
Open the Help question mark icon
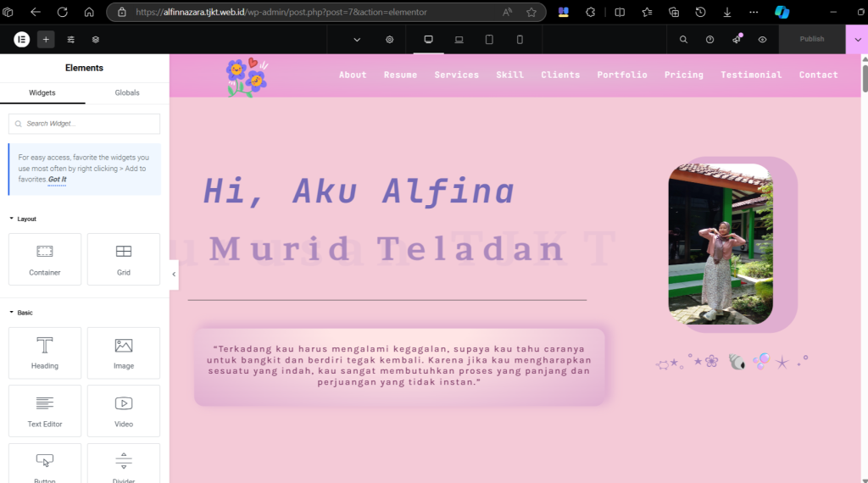[710, 39]
